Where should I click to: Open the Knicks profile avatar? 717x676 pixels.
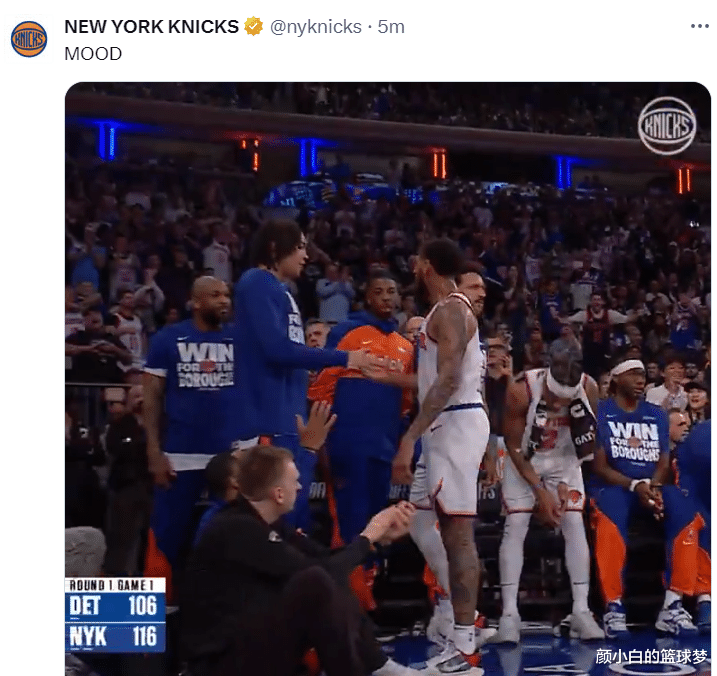[x=29, y=39]
